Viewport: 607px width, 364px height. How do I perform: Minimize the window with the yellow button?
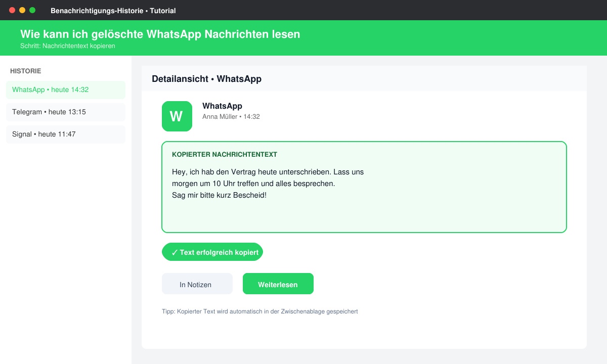click(22, 10)
